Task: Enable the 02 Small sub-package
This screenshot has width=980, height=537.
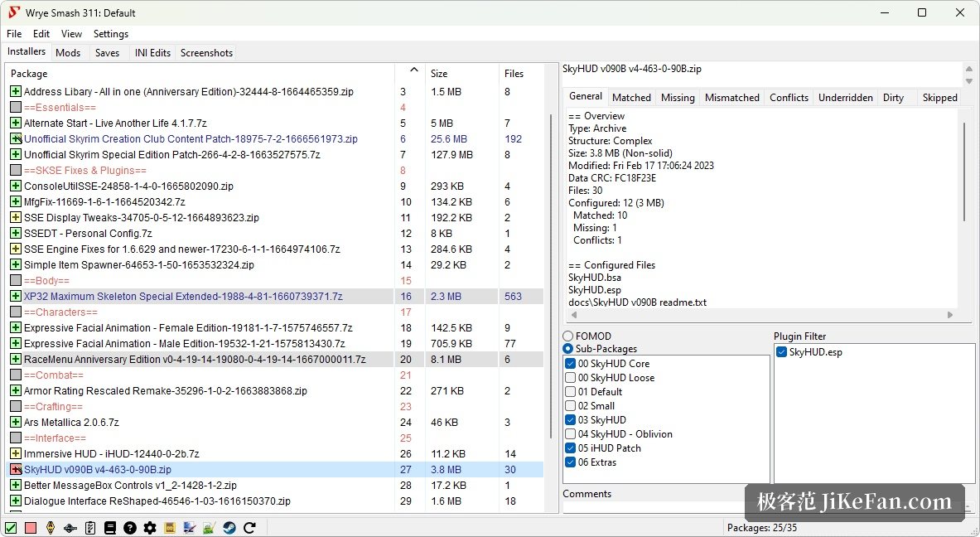Action: click(570, 406)
